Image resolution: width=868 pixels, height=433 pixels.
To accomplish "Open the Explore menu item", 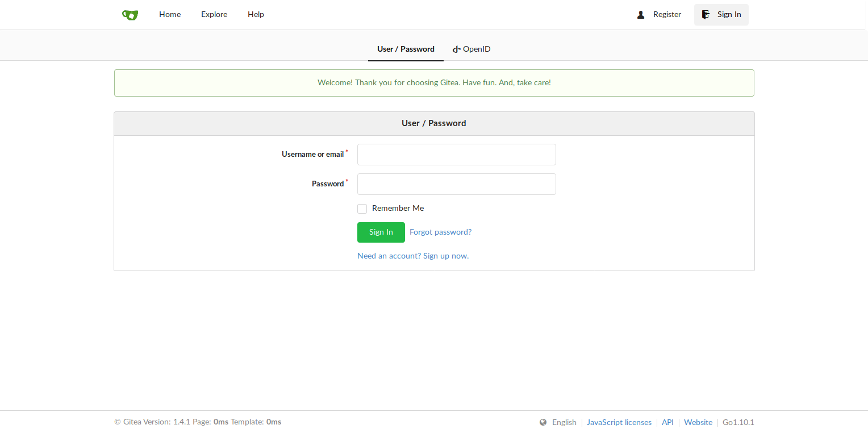I will click(x=214, y=15).
